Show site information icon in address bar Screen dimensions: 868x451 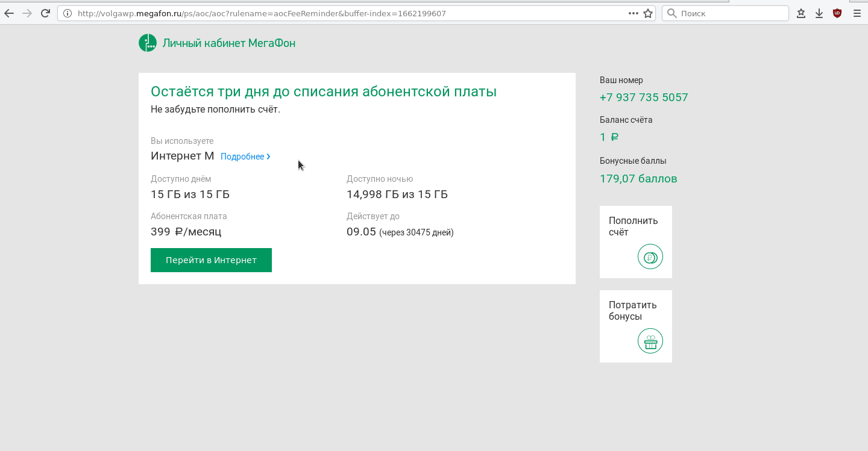tap(68, 13)
